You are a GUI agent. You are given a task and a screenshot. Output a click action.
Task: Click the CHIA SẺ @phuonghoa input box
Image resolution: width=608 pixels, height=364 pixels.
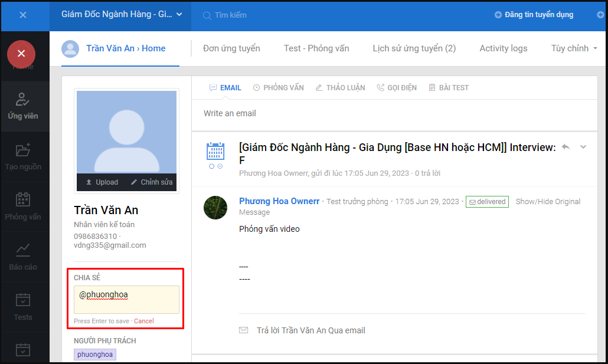(x=126, y=300)
